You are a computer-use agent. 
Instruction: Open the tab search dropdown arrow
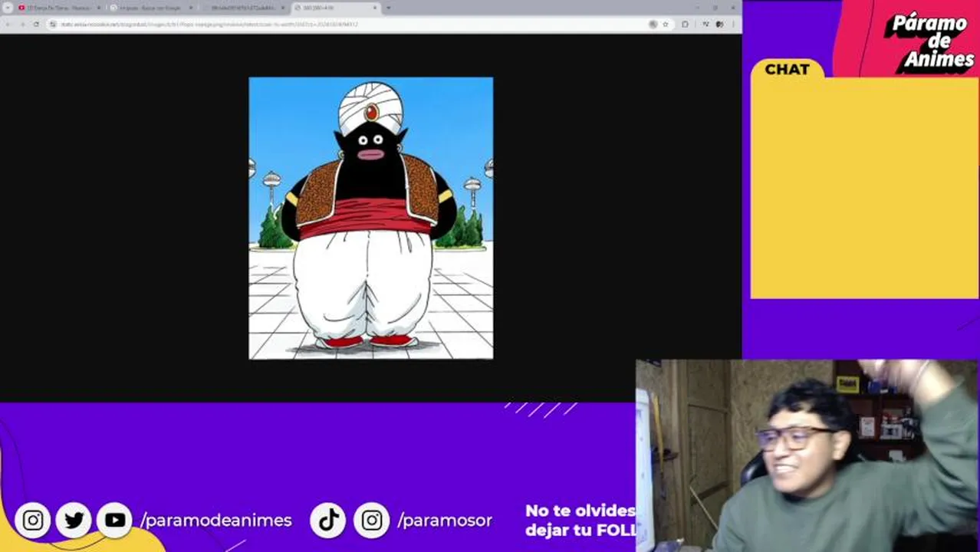click(8, 8)
